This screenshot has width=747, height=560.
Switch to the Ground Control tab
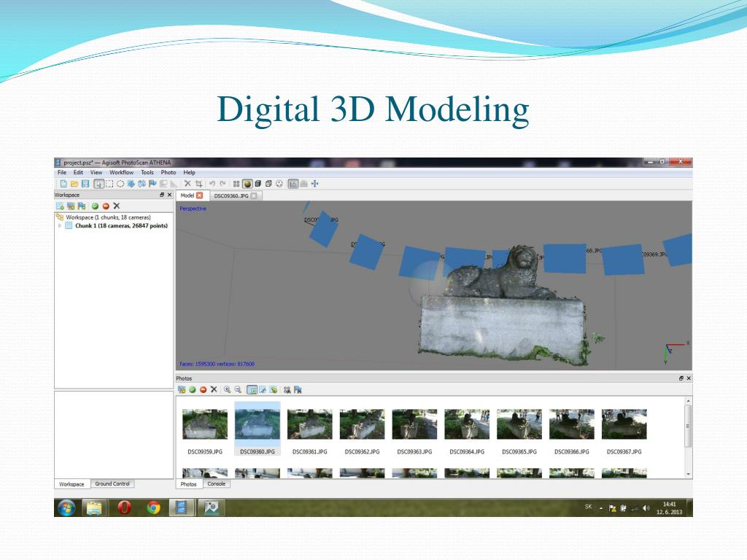click(x=112, y=484)
